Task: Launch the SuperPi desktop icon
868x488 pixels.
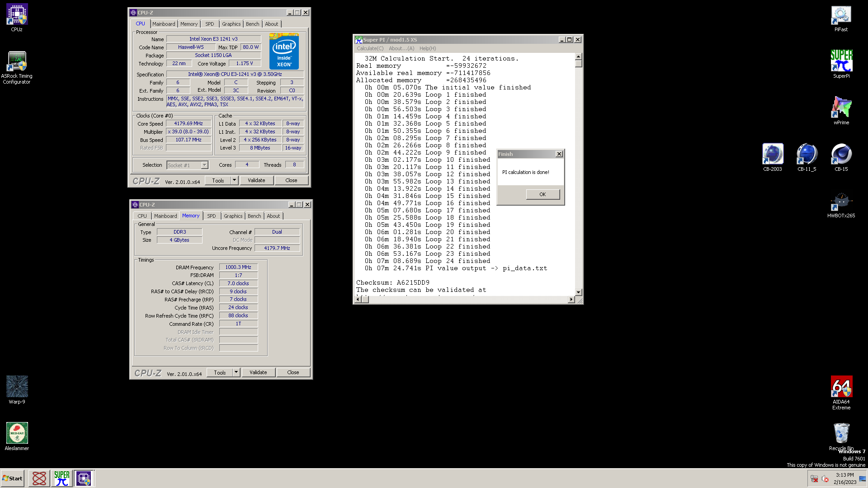Action: click(x=841, y=64)
